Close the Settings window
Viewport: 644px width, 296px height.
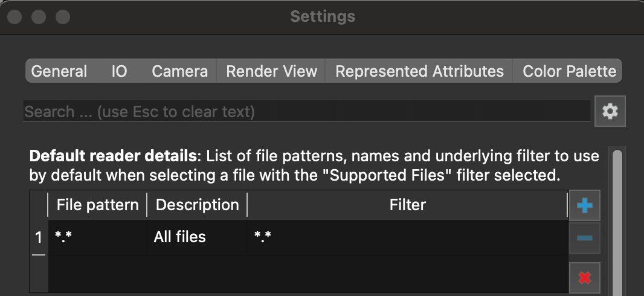(x=14, y=16)
